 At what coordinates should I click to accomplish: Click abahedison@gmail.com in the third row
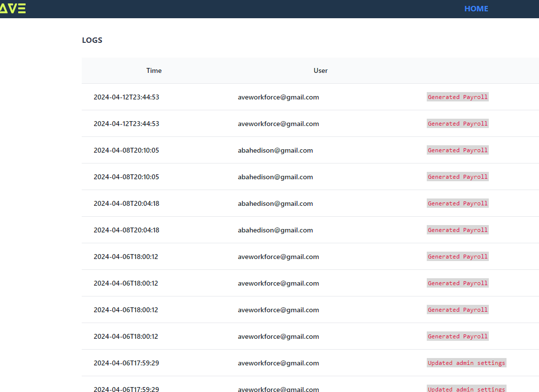pos(275,150)
